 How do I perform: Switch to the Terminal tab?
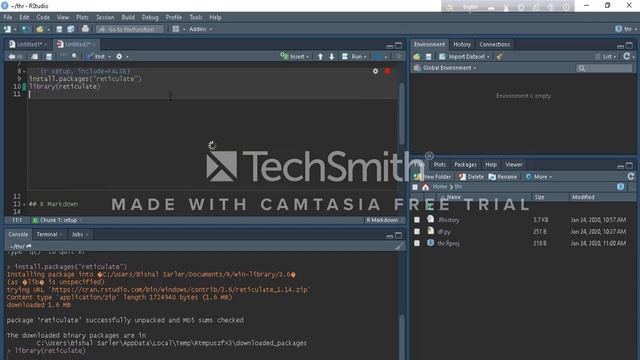coord(47,234)
